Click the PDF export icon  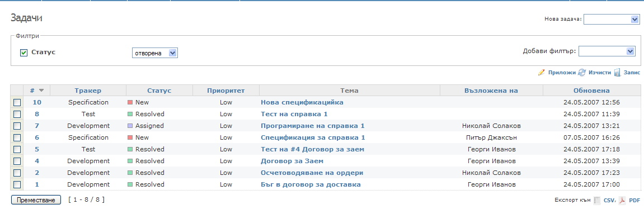point(623,200)
